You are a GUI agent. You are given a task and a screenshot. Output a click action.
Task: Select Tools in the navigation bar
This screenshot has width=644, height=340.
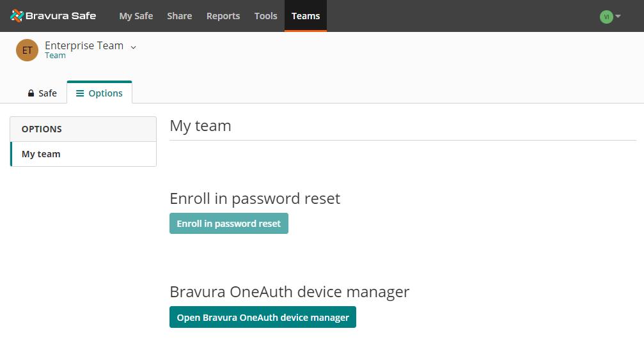tap(265, 16)
